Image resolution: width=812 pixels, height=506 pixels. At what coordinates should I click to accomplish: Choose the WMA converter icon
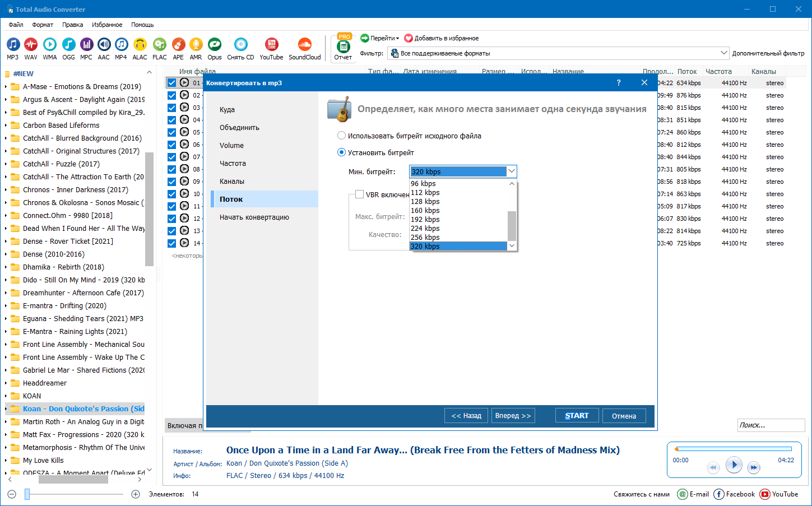pos(50,49)
